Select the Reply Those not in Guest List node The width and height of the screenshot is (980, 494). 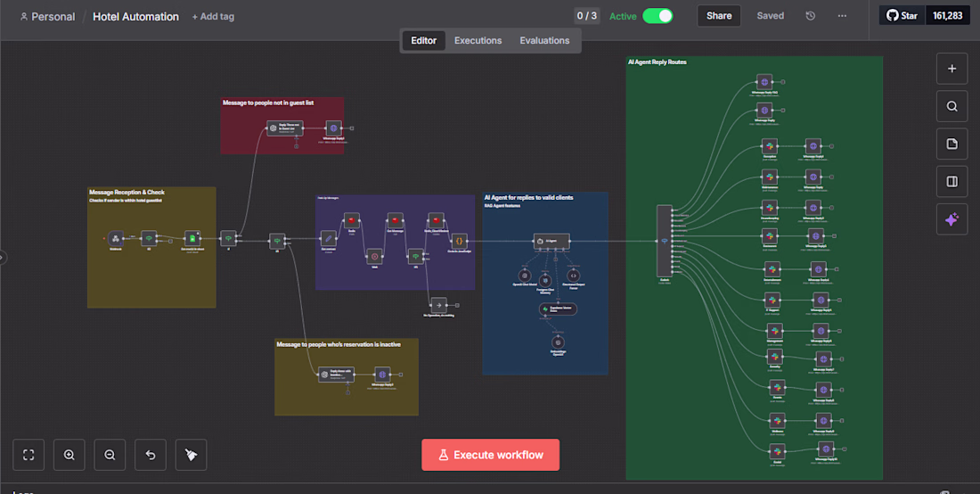pos(285,128)
